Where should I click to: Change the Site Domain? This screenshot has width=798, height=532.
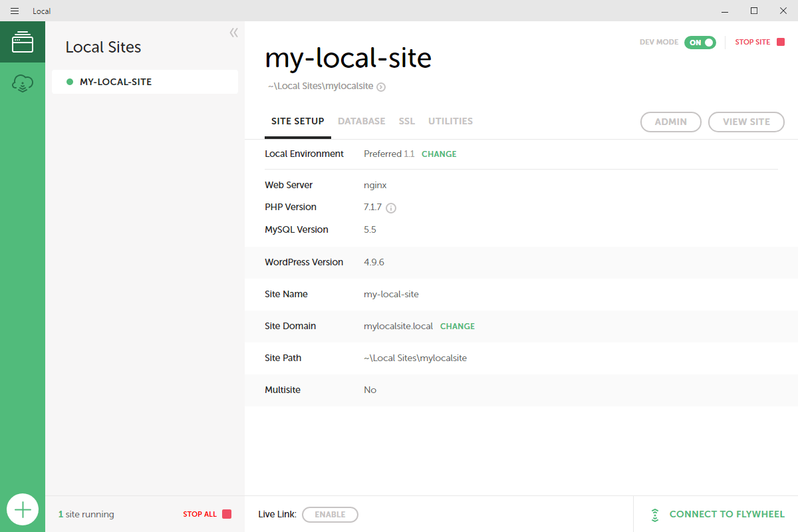tap(458, 326)
